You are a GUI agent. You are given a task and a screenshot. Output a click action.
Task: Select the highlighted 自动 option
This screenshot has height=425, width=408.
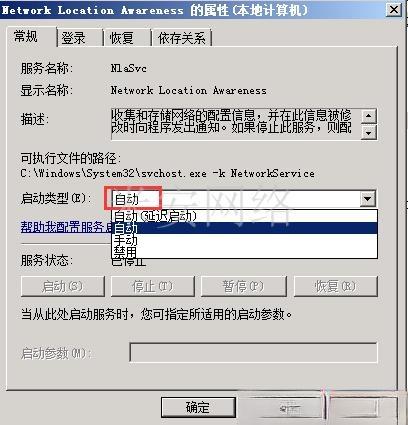244,228
